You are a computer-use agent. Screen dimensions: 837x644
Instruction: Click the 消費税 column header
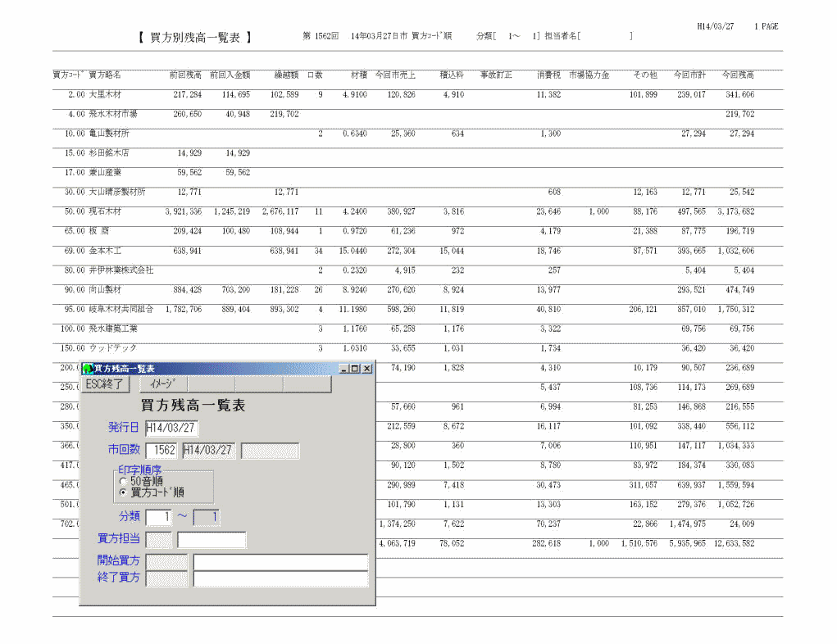(548, 75)
